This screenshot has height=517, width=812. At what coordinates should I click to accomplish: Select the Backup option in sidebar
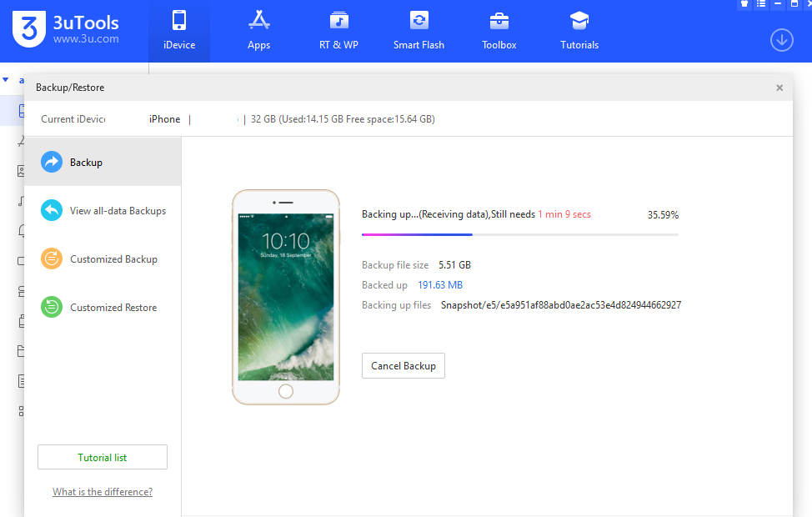pyautogui.click(x=103, y=162)
